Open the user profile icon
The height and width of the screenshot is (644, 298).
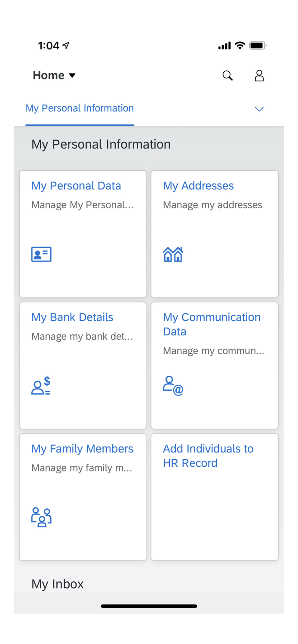tap(259, 75)
